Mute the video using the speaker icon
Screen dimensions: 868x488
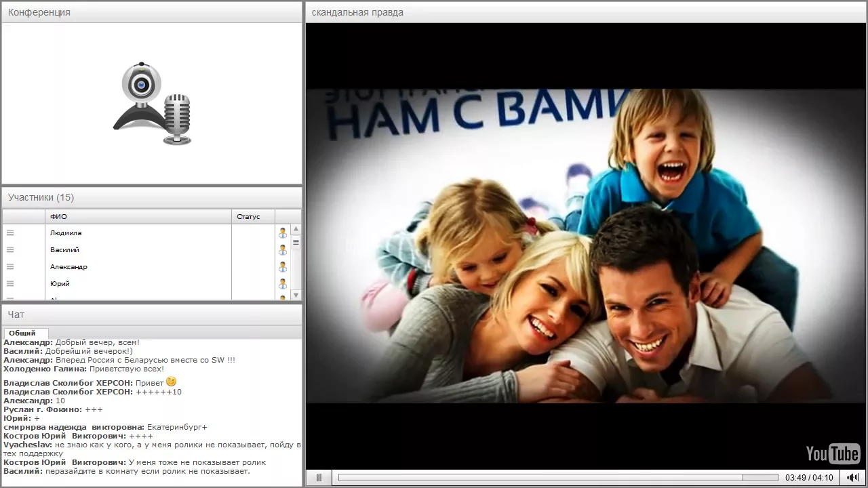coord(852,478)
